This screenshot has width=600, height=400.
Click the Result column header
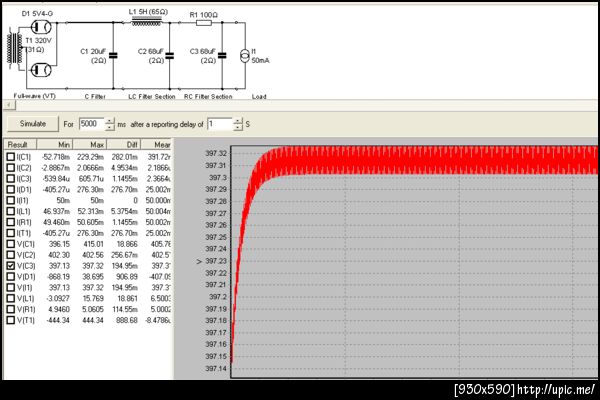click(20, 144)
